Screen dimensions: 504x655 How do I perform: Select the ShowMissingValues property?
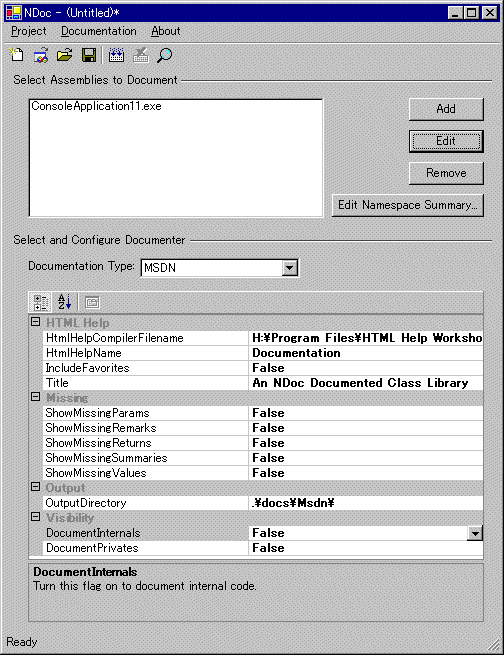[146, 473]
